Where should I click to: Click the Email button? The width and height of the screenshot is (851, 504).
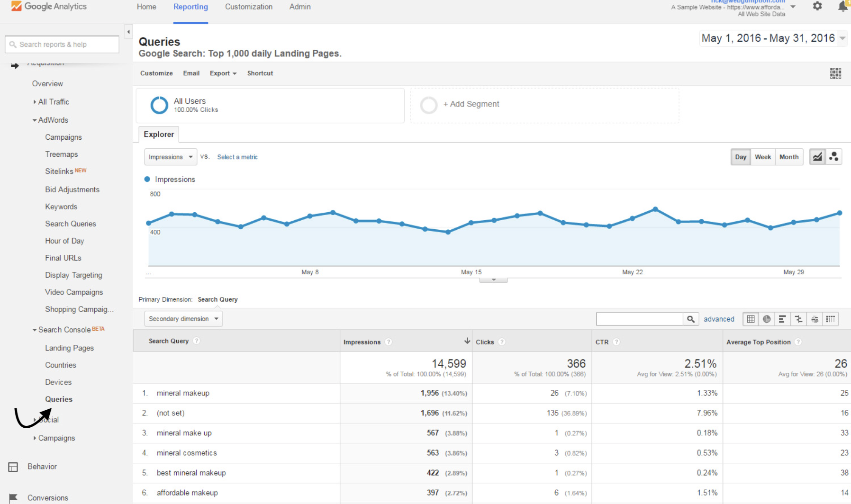[x=191, y=73]
